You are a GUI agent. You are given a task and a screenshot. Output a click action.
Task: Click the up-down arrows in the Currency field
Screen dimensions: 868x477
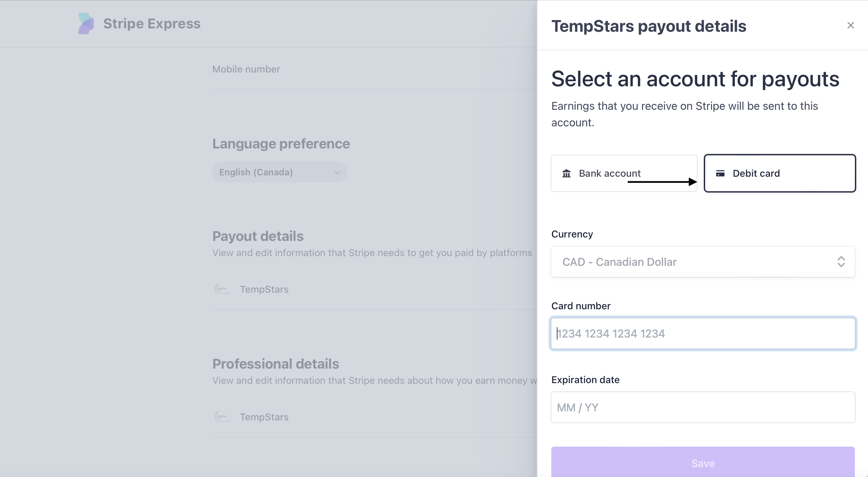coord(841,262)
